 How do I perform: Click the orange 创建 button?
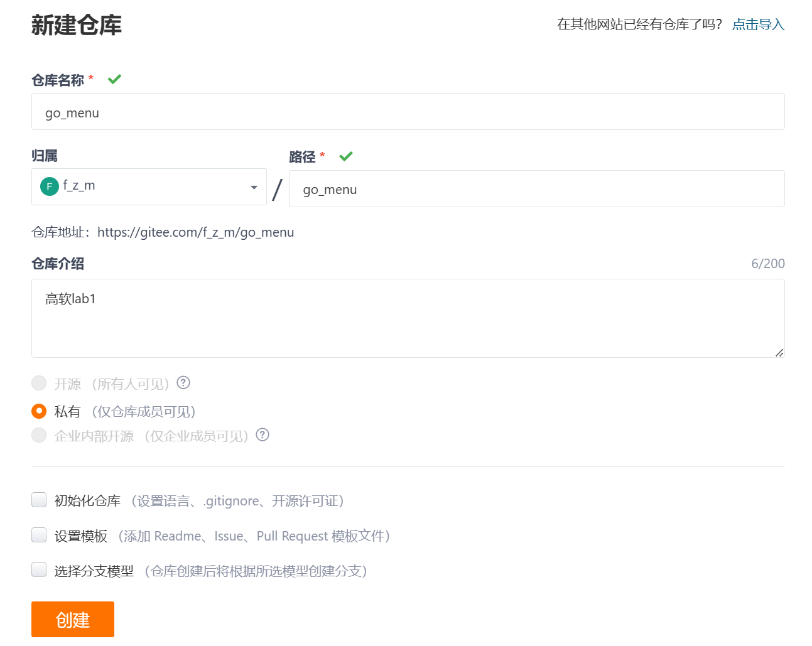(73, 620)
